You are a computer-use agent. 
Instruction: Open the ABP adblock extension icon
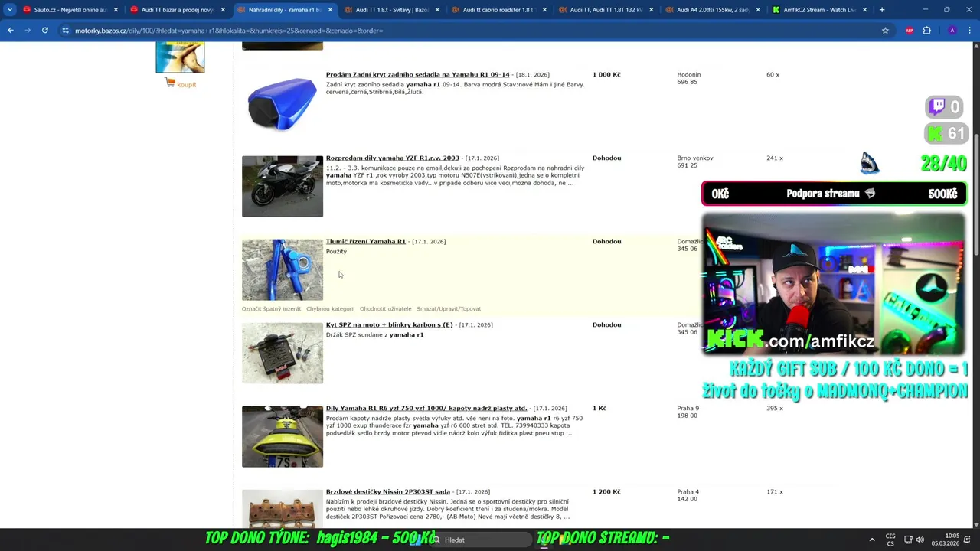coord(910,31)
